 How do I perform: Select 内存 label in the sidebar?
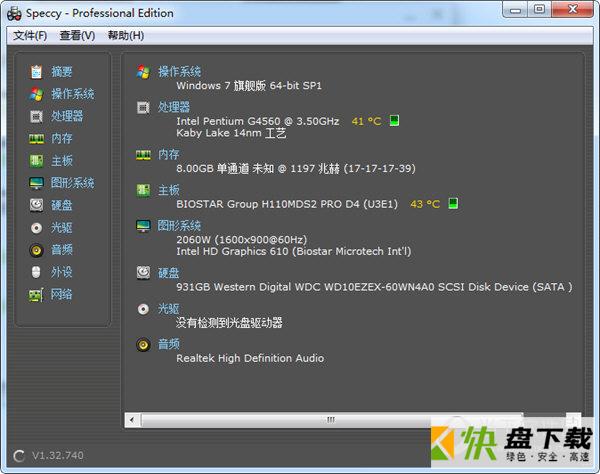pyautogui.click(x=62, y=138)
